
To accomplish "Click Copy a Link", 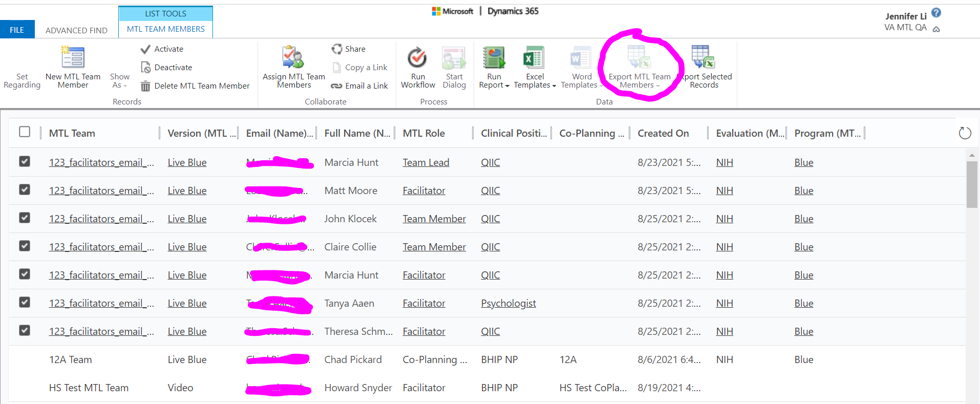I will click(x=360, y=68).
